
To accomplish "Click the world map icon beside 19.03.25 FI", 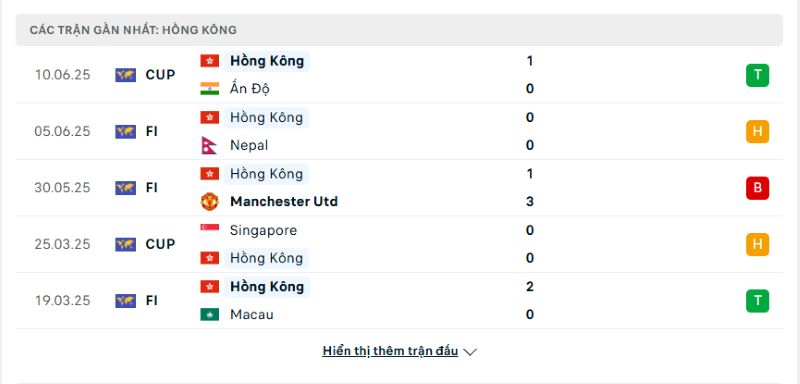I will (x=126, y=300).
